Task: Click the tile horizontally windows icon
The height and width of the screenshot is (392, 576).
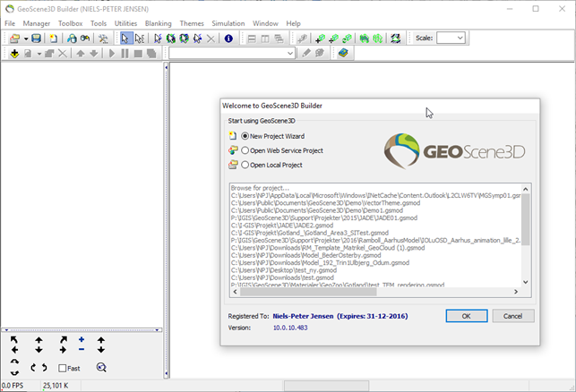Action: coord(252,38)
